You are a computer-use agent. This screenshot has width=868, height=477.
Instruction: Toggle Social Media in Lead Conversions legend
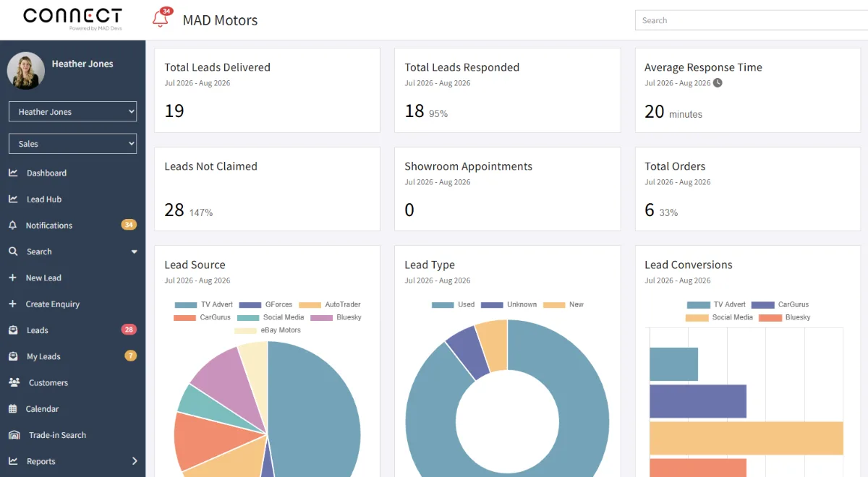point(720,317)
